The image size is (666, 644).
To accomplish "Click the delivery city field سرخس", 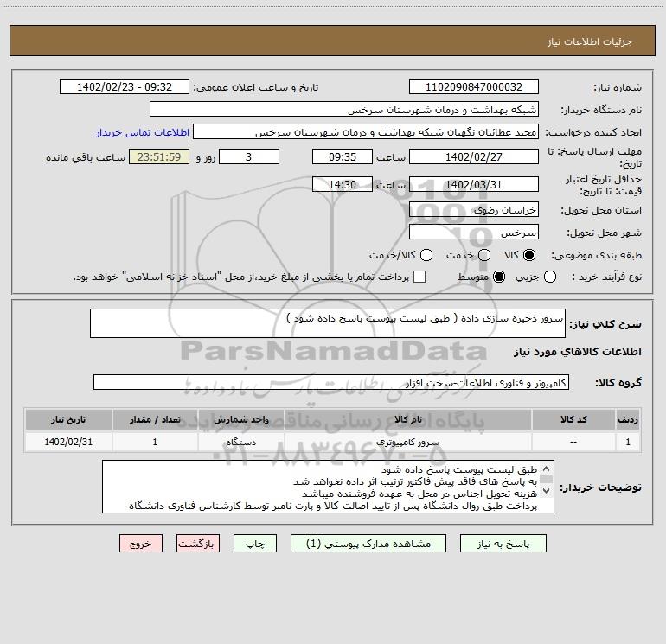I will 474,232.
